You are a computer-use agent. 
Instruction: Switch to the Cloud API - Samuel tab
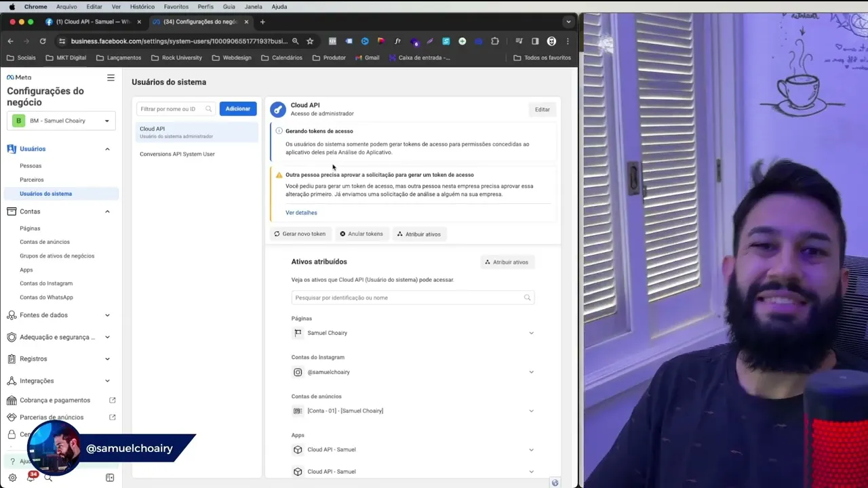coord(94,22)
